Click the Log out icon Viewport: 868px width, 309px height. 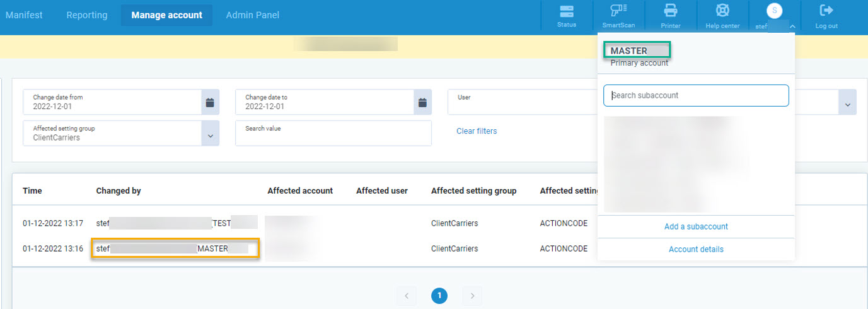pyautogui.click(x=826, y=11)
